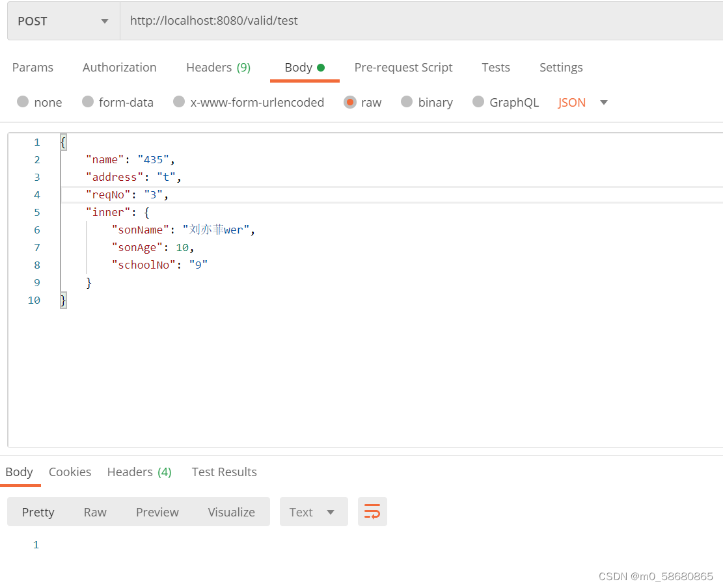The image size is (723, 588).
Task: Click the "name": "435" line in the editor
Action: click(131, 160)
